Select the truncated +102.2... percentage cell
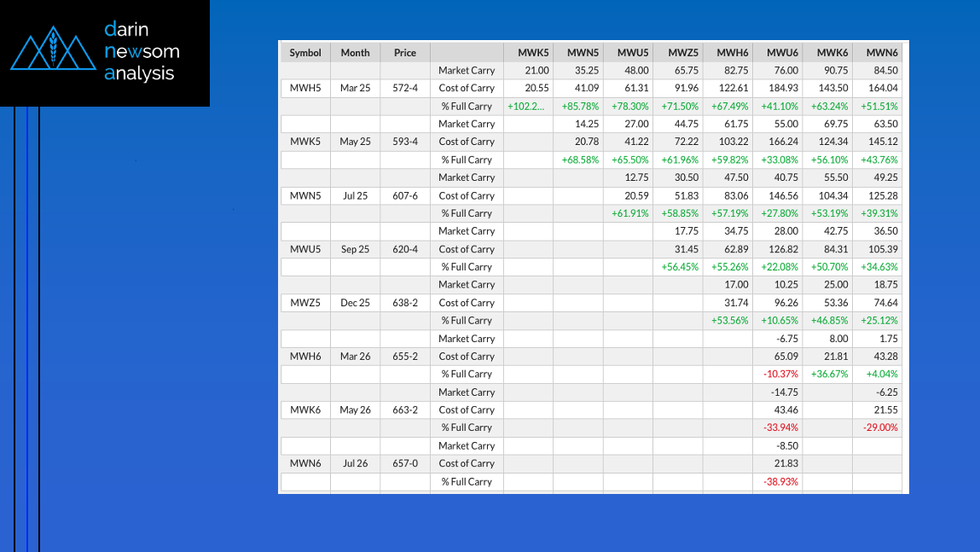Viewport: 980px width, 552px height. (528, 107)
